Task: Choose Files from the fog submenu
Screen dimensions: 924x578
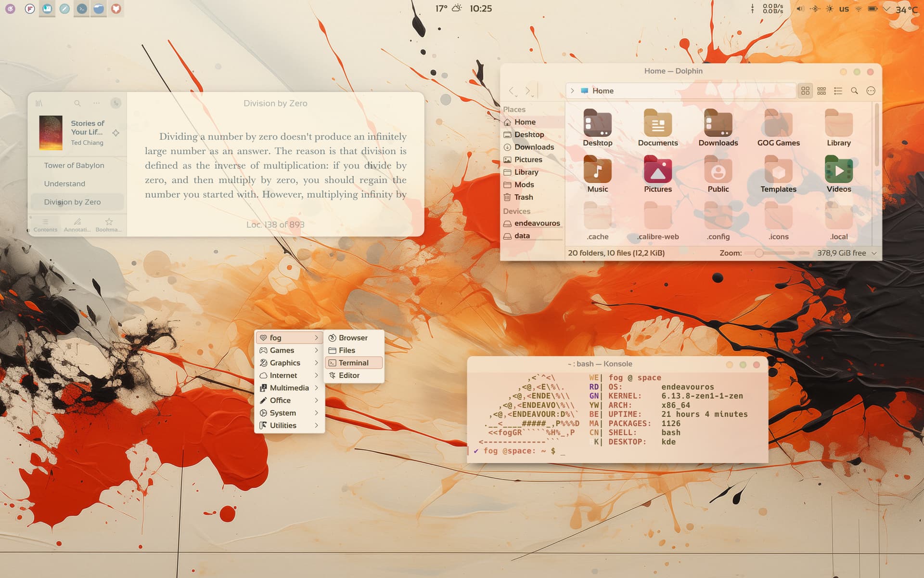Action: click(x=354, y=350)
